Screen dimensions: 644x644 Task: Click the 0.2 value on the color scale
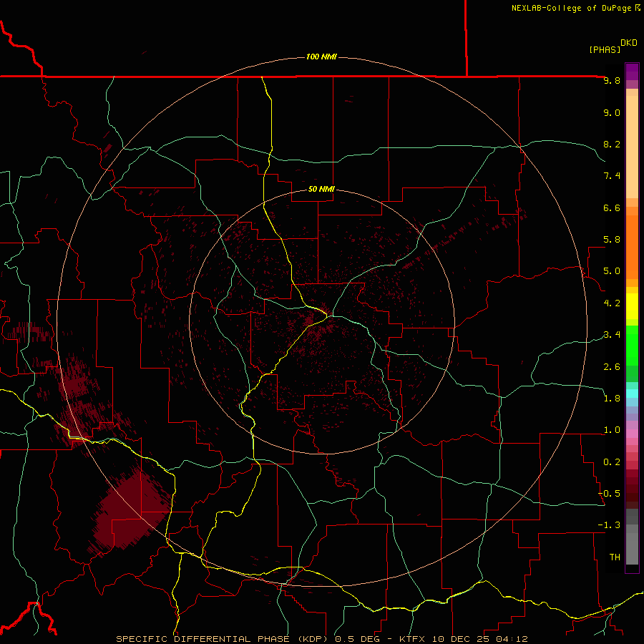612,462
